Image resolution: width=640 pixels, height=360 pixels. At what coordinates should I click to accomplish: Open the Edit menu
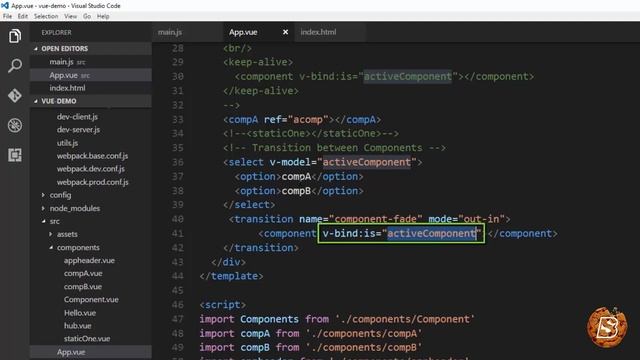point(22,16)
